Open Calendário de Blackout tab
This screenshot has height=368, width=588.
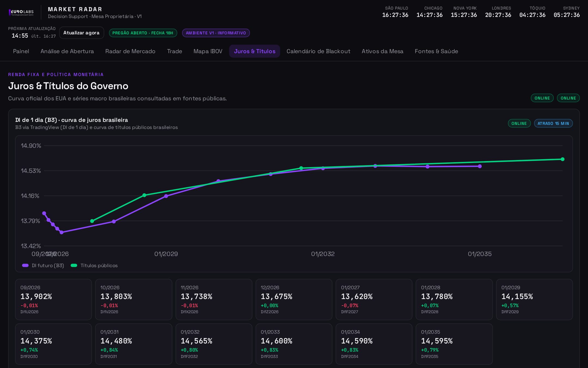tap(318, 51)
